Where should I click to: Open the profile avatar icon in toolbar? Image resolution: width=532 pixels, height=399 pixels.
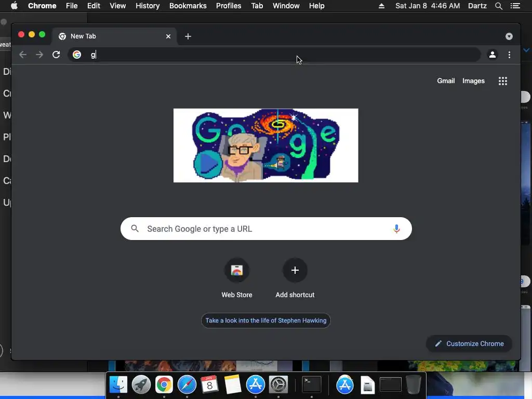point(493,55)
